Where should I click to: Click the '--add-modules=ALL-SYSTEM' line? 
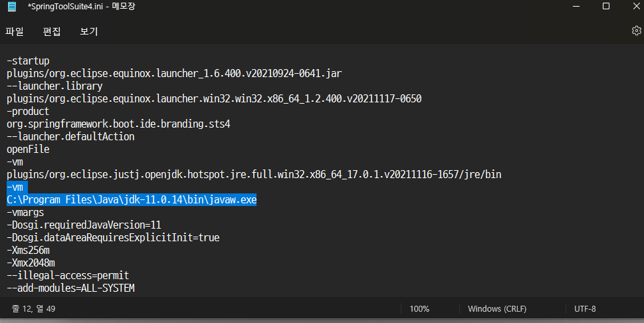point(70,288)
